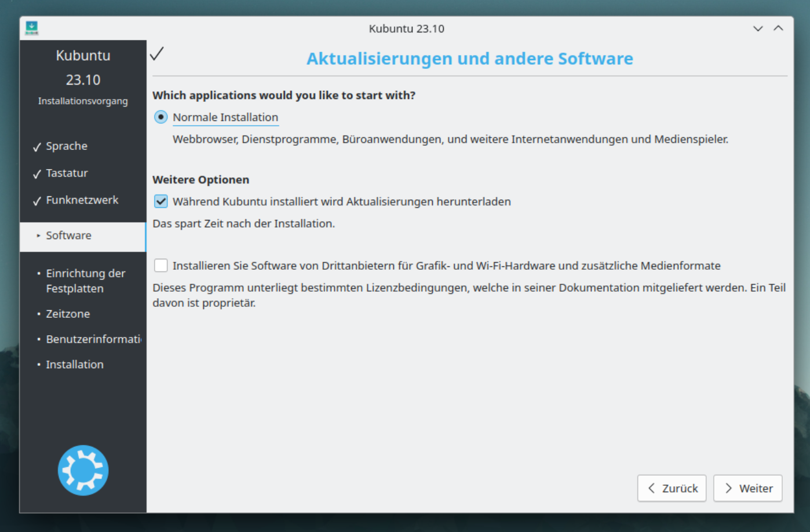Enable third-party software installation checkbox

pos(160,265)
